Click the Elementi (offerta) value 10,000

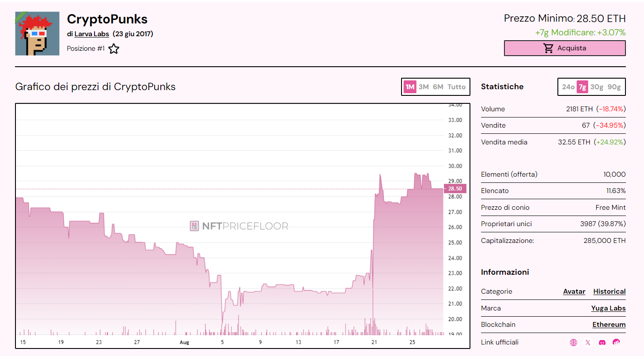tap(614, 174)
